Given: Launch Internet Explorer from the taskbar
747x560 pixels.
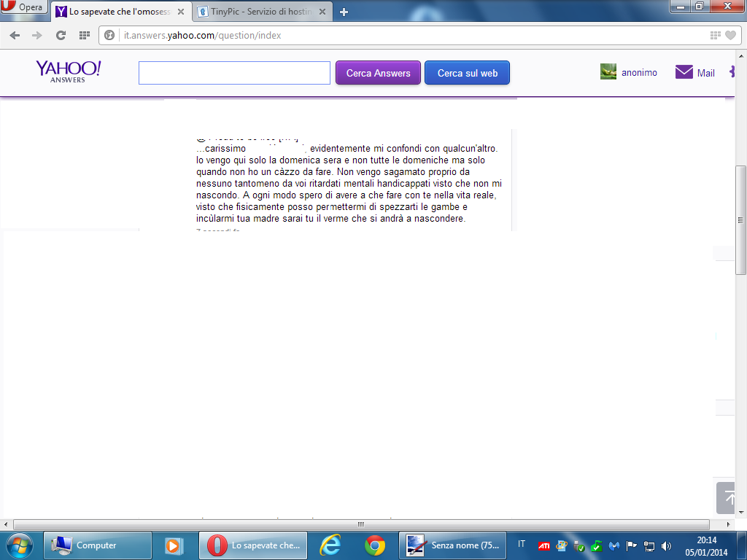Looking at the screenshot, I should click(x=330, y=545).
